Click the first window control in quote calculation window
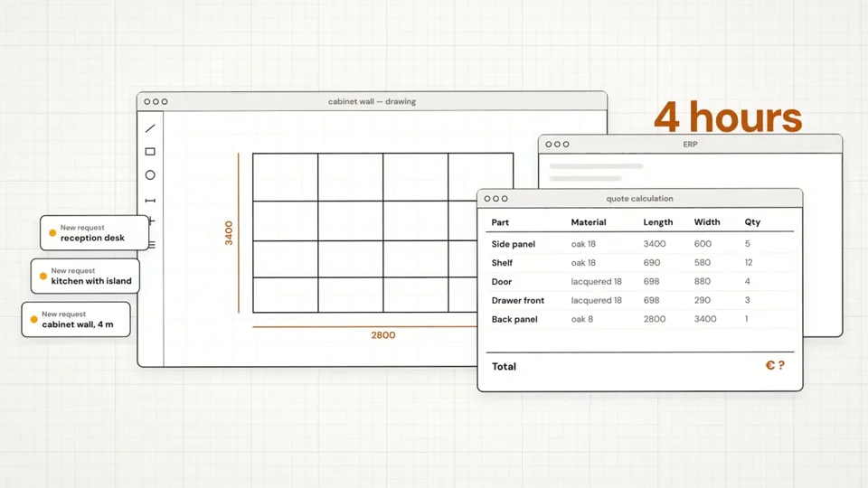This screenshot has height=488, width=868. tap(487, 199)
